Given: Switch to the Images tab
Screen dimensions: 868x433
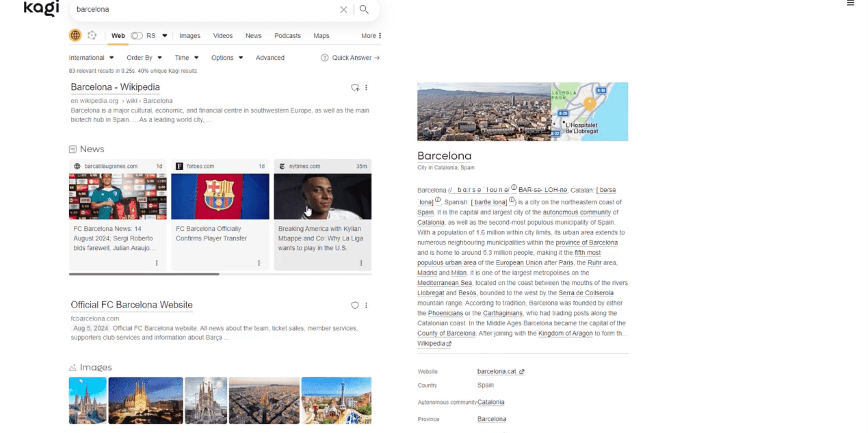Looking at the screenshot, I should (x=190, y=35).
